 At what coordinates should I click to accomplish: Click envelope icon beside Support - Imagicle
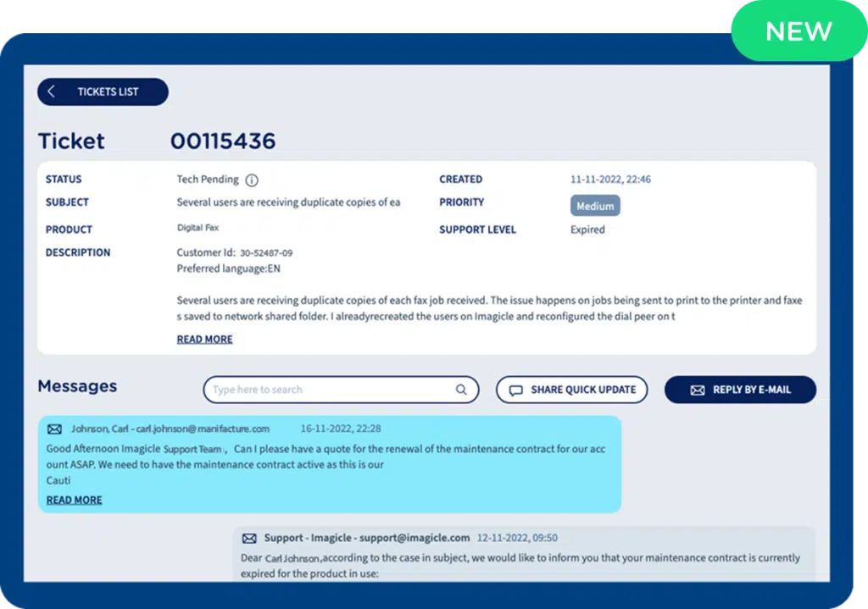(x=249, y=538)
